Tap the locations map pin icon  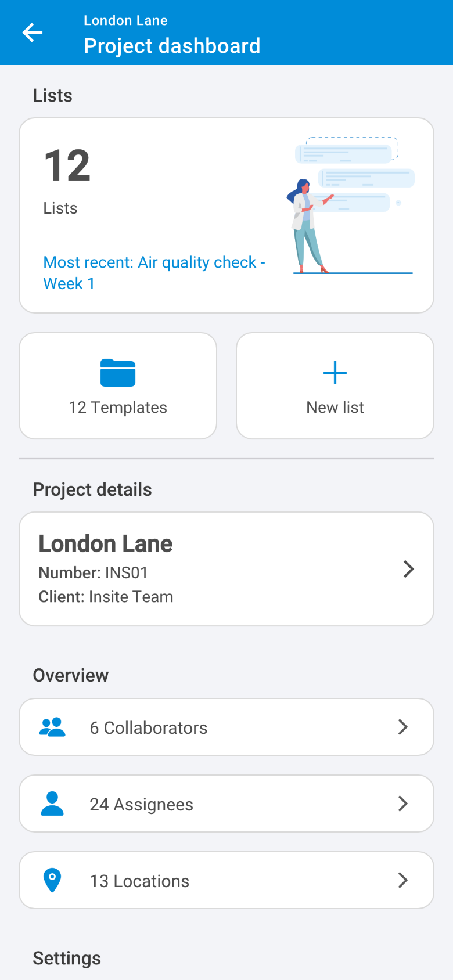[x=52, y=880]
